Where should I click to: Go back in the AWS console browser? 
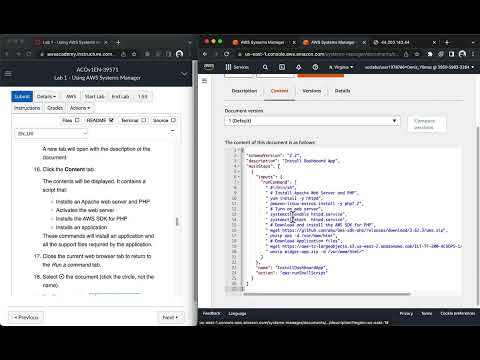point(205,54)
